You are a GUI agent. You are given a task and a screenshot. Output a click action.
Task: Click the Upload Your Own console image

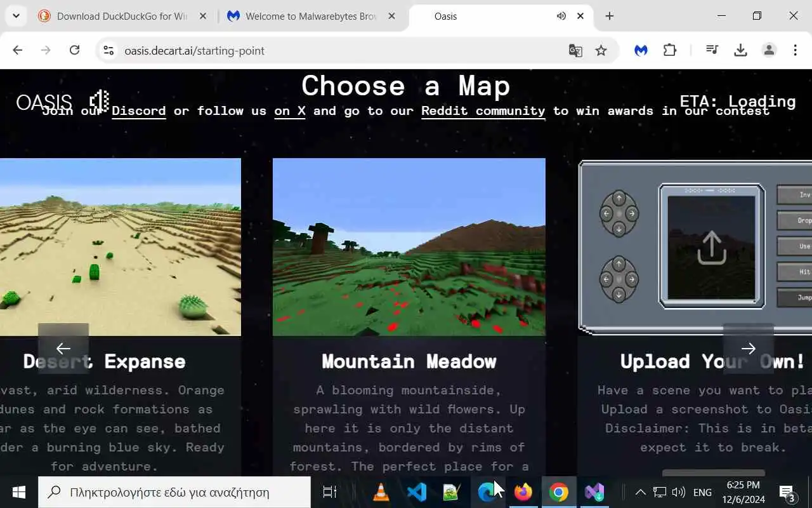(x=695, y=247)
